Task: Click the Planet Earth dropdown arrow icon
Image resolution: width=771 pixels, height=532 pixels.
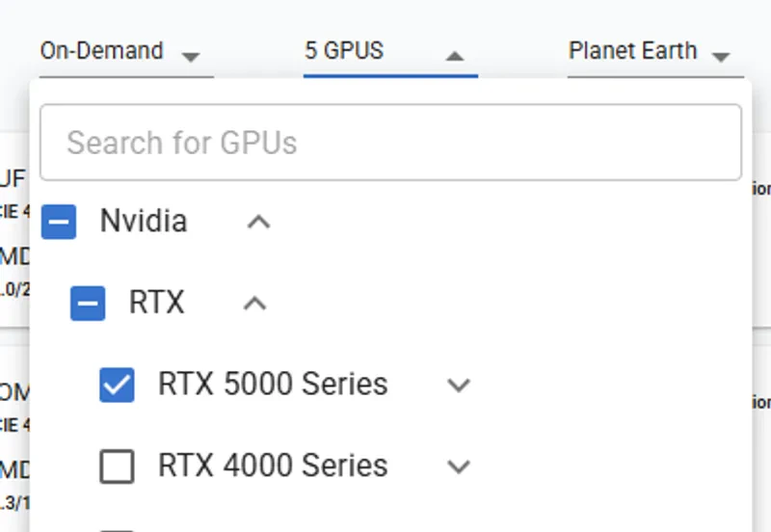Action: 721,57
